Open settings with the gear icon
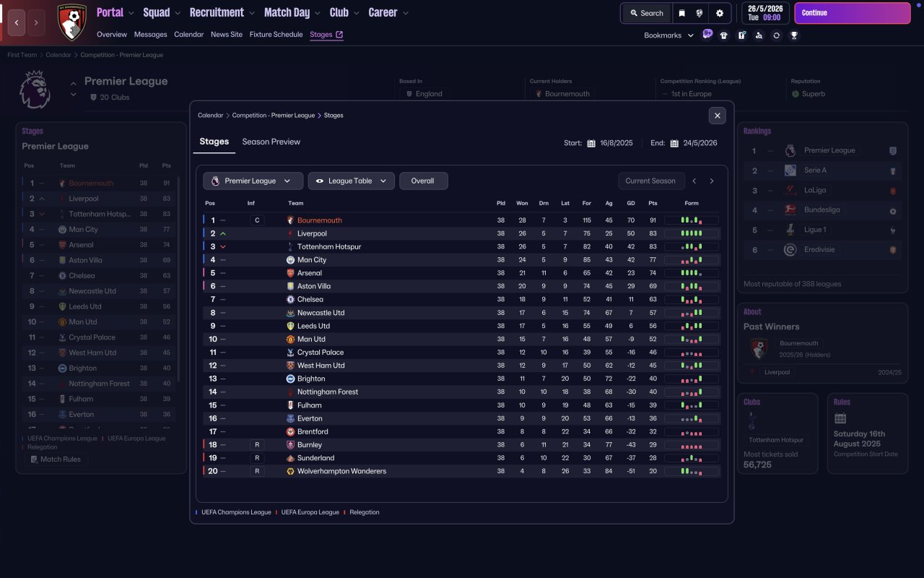Screen dimensions: 924x578 (x=720, y=13)
